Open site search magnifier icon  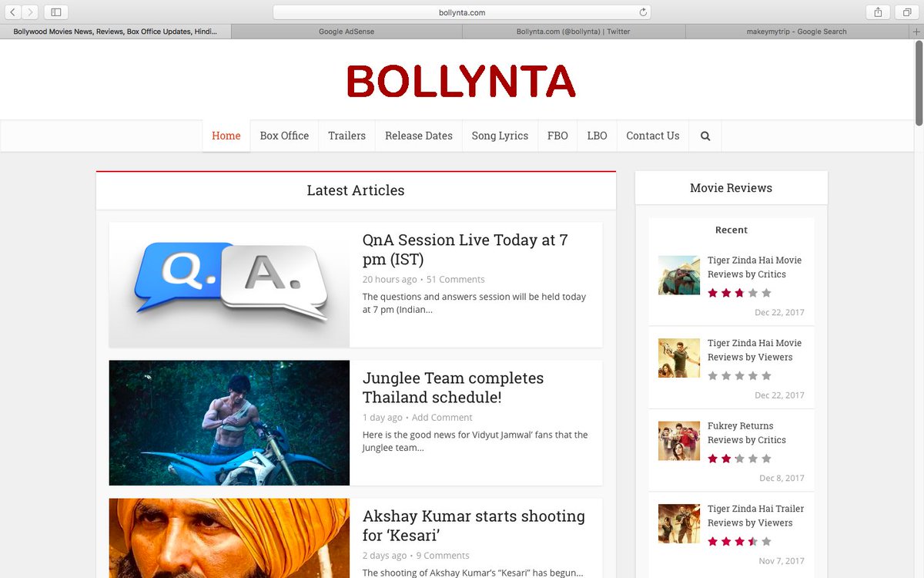pos(705,136)
